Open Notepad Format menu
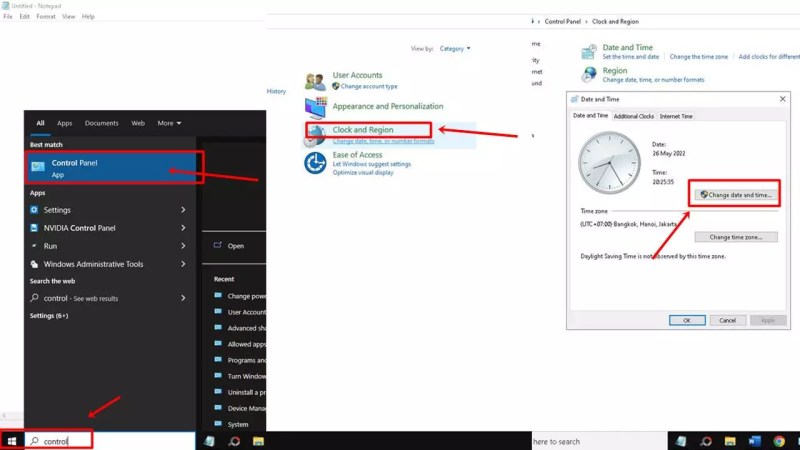The height and width of the screenshot is (450, 800). coord(46,16)
